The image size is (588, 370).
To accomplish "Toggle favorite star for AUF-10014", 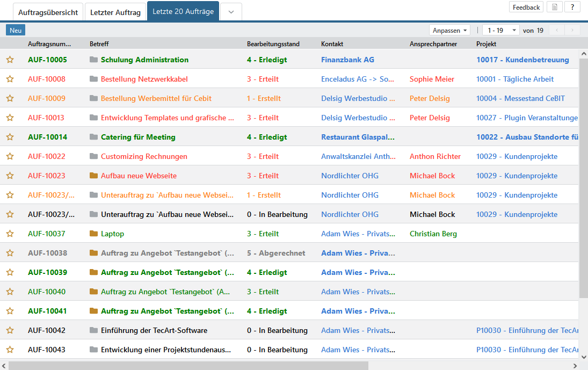I will tap(10, 137).
